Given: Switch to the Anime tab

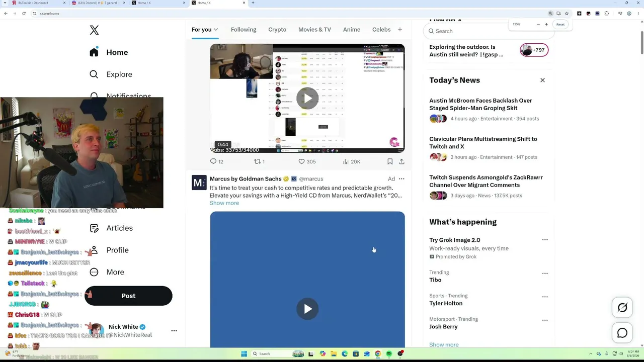Looking at the screenshot, I should pos(352,30).
